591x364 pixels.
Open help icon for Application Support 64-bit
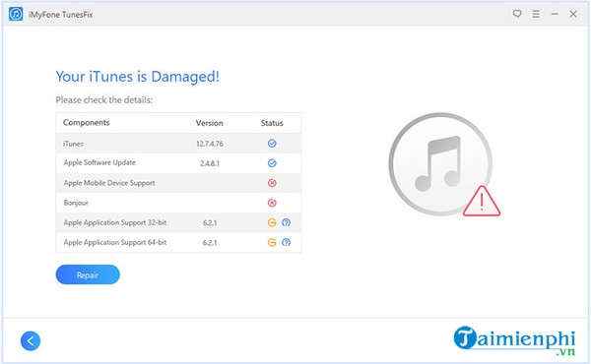click(286, 242)
